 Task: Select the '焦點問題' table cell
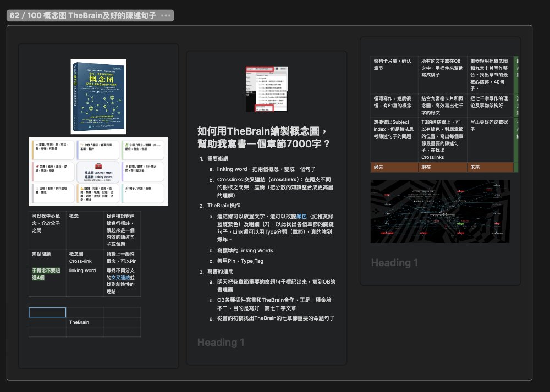47,257
